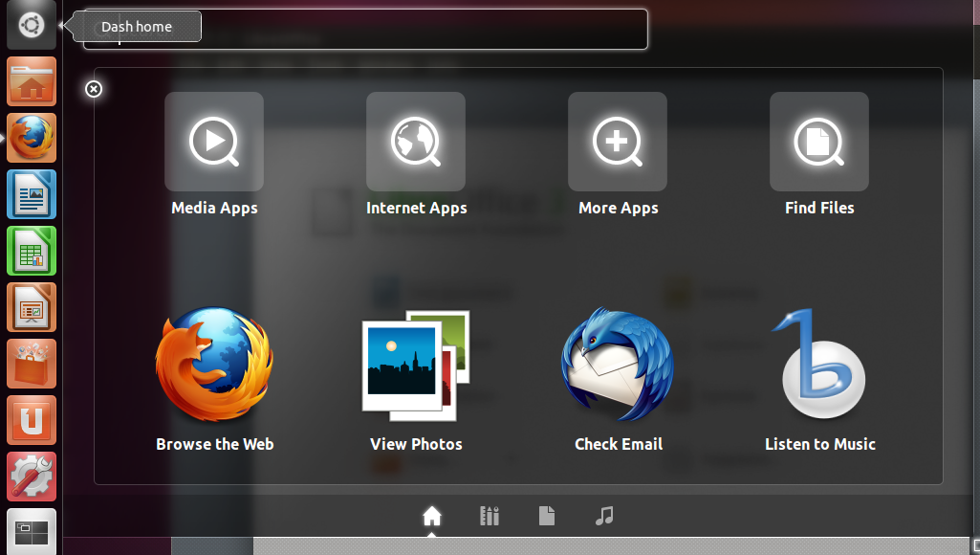Launch Ubuntu Software Center from launcher
This screenshot has width=980, height=555.
[32, 365]
